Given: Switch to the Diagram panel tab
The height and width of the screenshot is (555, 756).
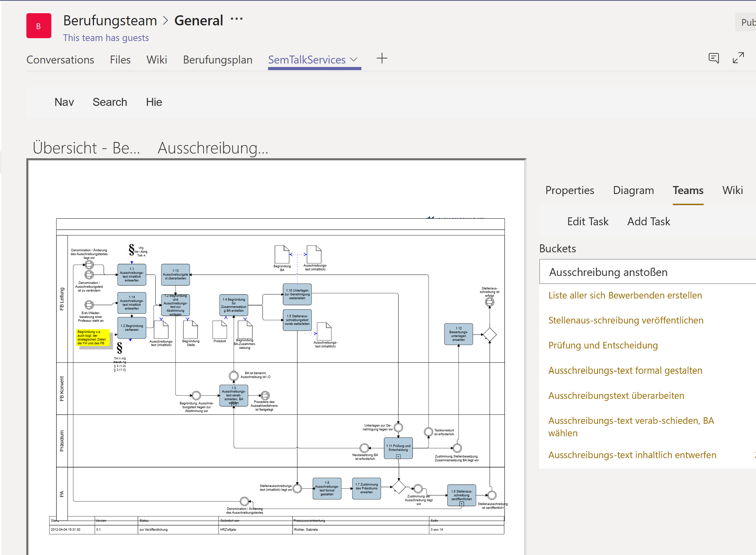Looking at the screenshot, I should pos(633,190).
